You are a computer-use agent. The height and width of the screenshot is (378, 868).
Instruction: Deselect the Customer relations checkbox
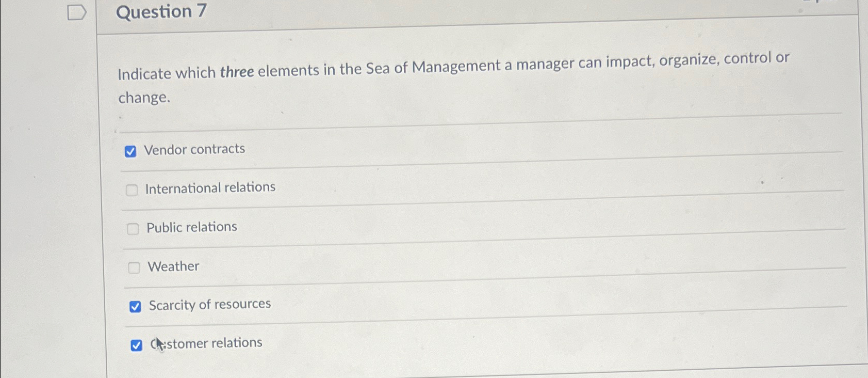[x=137, y=345]
